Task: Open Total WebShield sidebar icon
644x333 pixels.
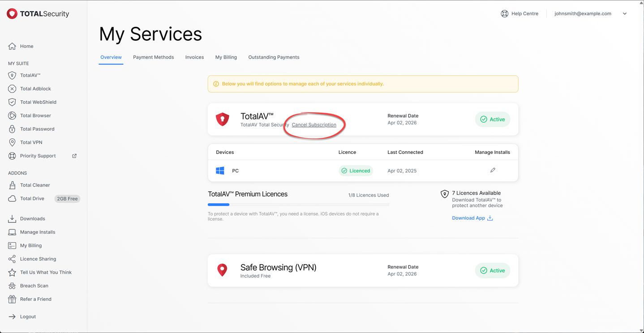Action: pos(12,102)
